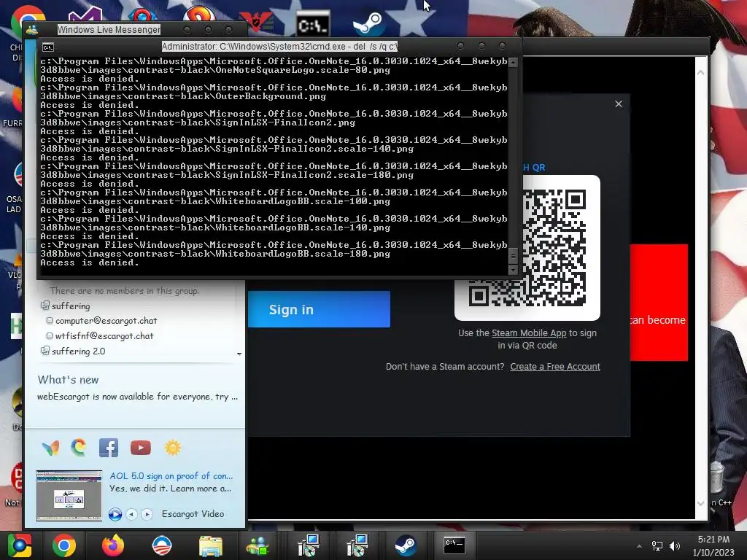Open the contact list scroll-down arrow
This screenshot has height=560, width=747.
(239, 354)
